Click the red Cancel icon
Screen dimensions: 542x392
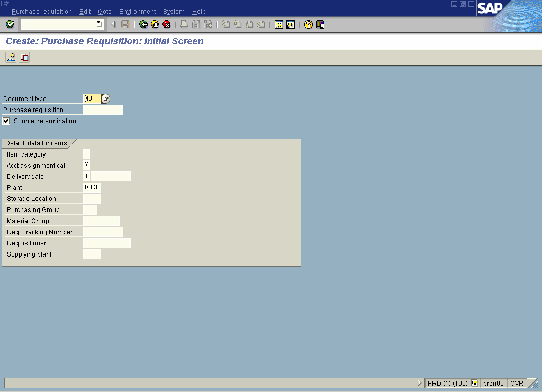point(167,24)
